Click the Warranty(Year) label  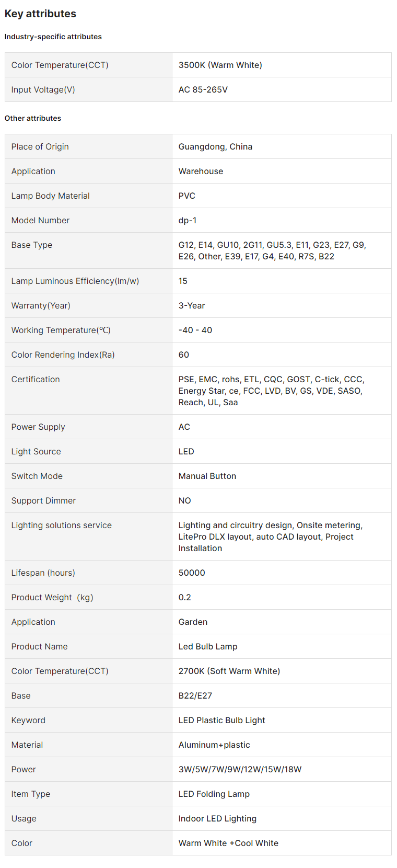pyautogui.click(x=41, y=305)
